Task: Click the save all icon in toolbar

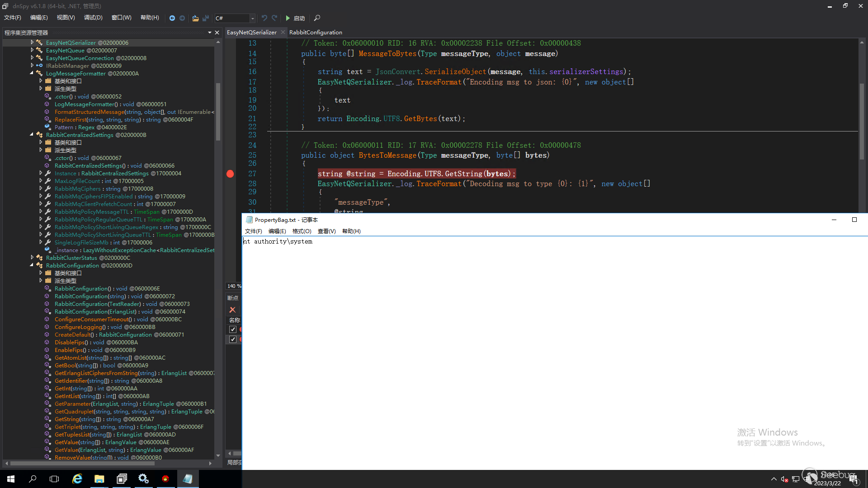Action: pos(206,18)
